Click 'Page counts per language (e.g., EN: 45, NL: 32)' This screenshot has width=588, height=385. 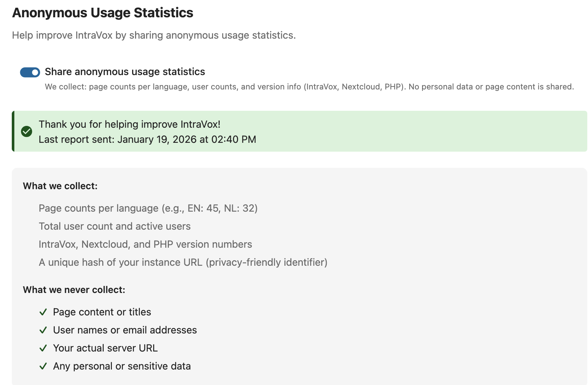pyautogui.click(x=148, y=208)
